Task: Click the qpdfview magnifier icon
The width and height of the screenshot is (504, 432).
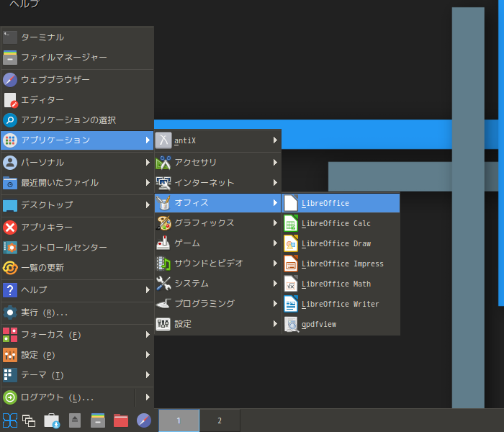Action: pos(291,324)
